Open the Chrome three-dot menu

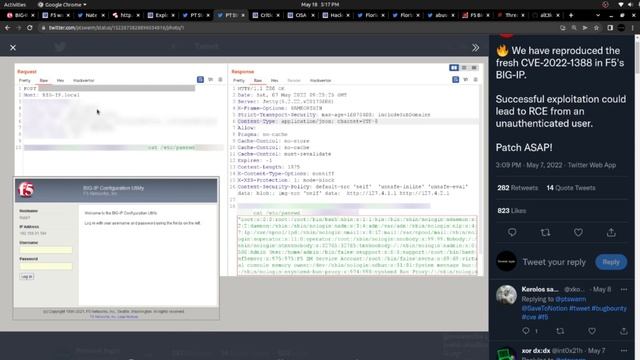point(633,28)
